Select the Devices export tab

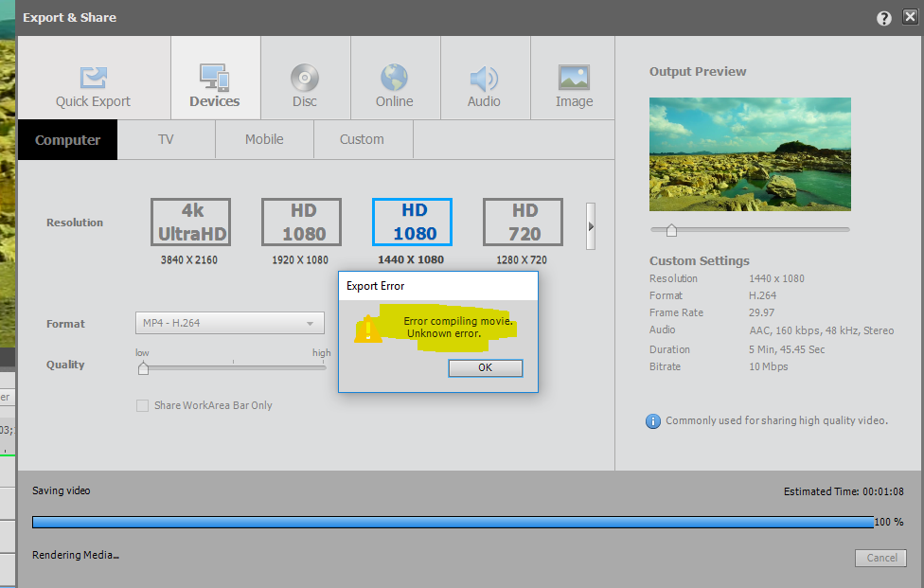pos(215,78)
